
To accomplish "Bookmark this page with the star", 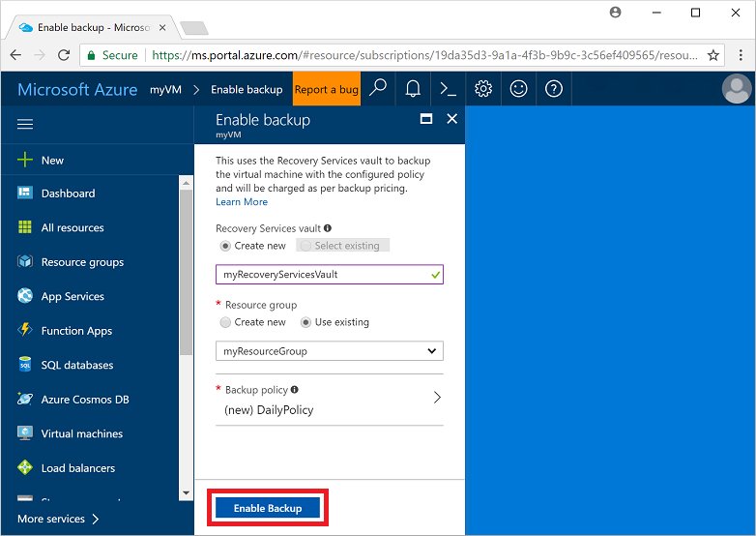I will 713,55.
